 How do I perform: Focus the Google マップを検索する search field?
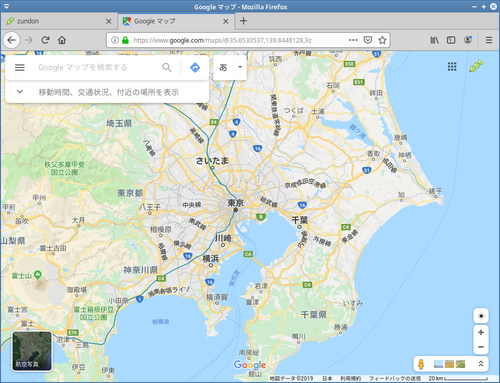point(83,67)
